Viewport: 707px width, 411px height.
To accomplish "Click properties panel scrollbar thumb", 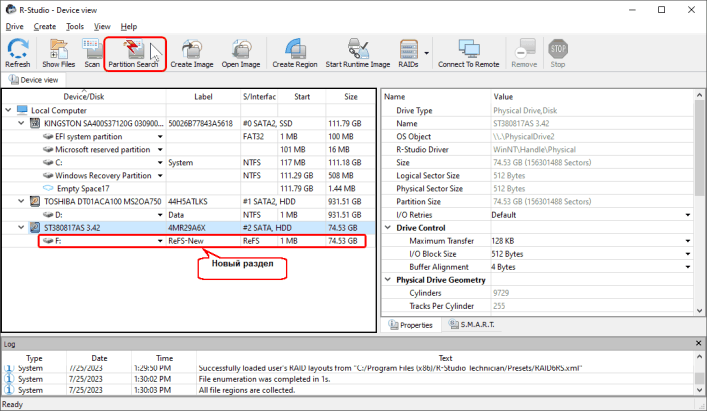I will [x=699, y=148].
